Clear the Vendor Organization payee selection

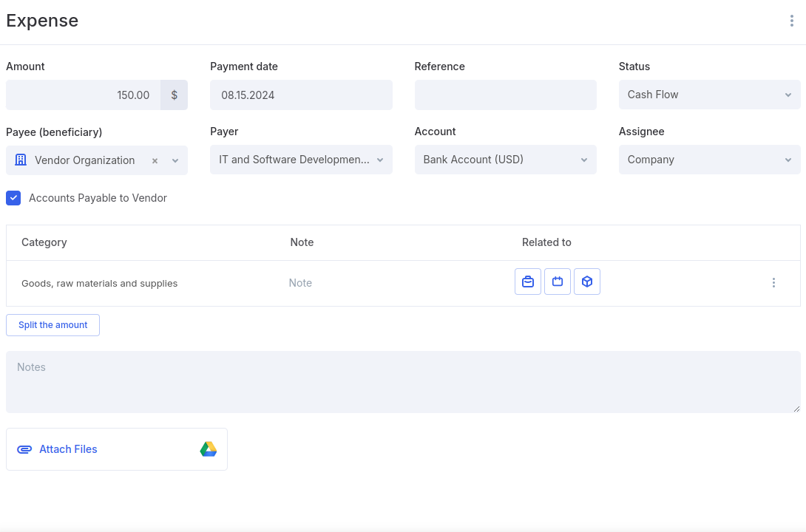pyautogui.click(x=155, y=160)
